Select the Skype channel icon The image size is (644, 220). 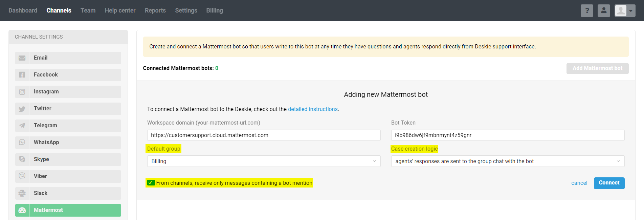point(22,159)
